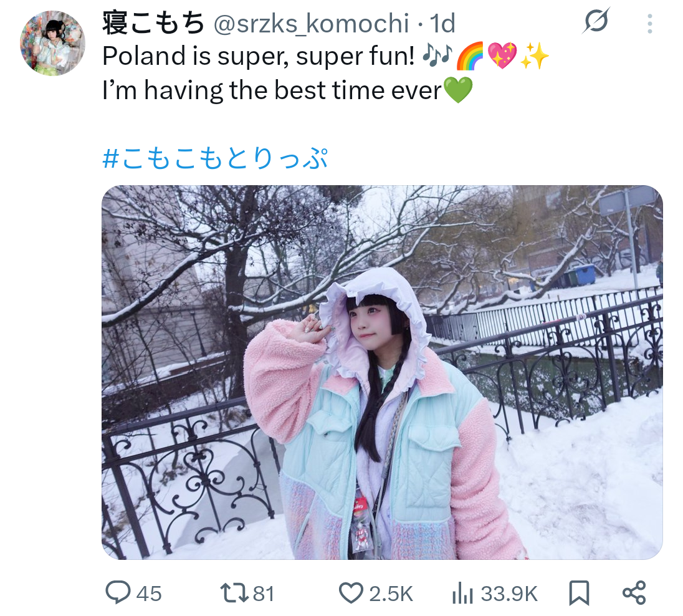Click the 33.9K views count
The width and height of the screenshot is (683, 616).
[x=509, y=594]
